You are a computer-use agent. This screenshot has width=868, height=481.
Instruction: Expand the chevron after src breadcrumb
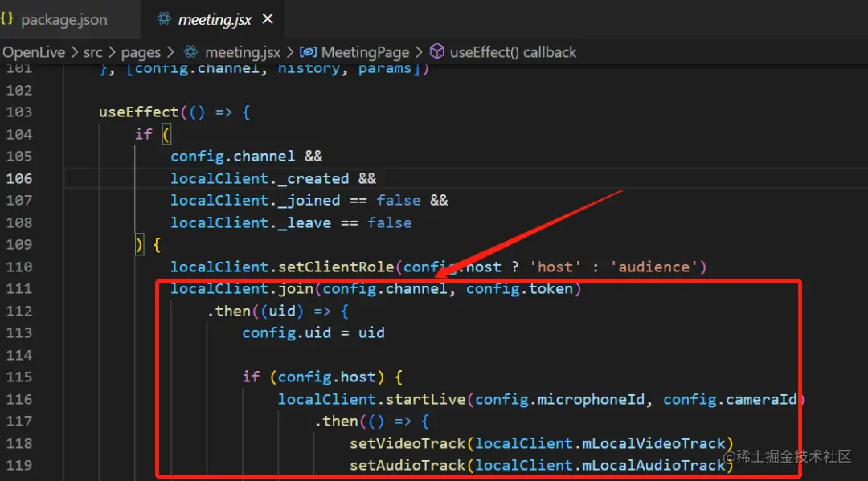[112, 52]
